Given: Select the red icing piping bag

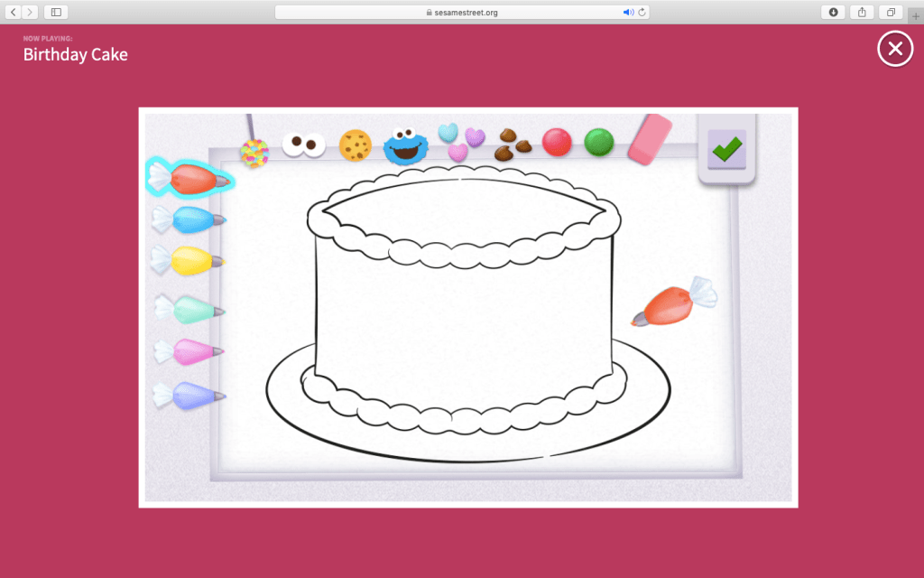Looking at the screenshot, I should coord(189,179).
